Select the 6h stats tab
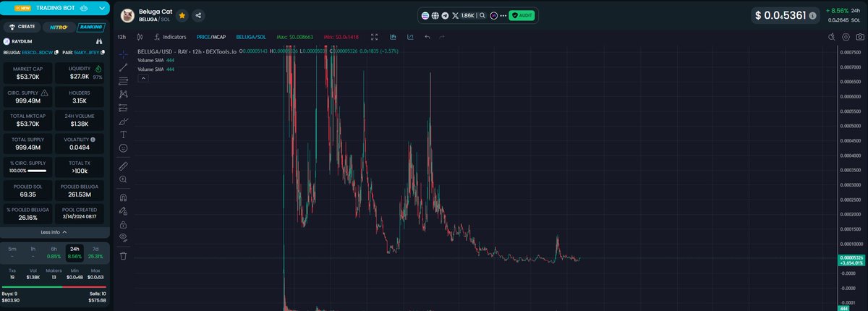Screen dimensions: 868x311 pyautogui.click(x=54, y=252)
